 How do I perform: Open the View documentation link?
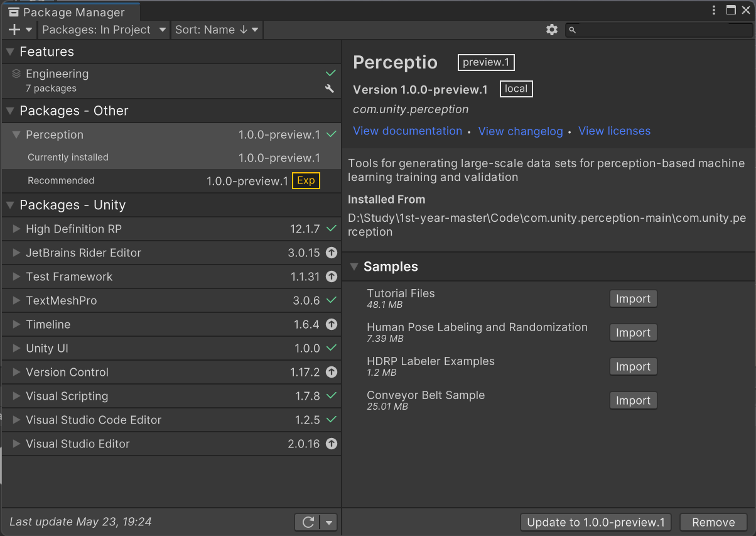coord(408,131)
